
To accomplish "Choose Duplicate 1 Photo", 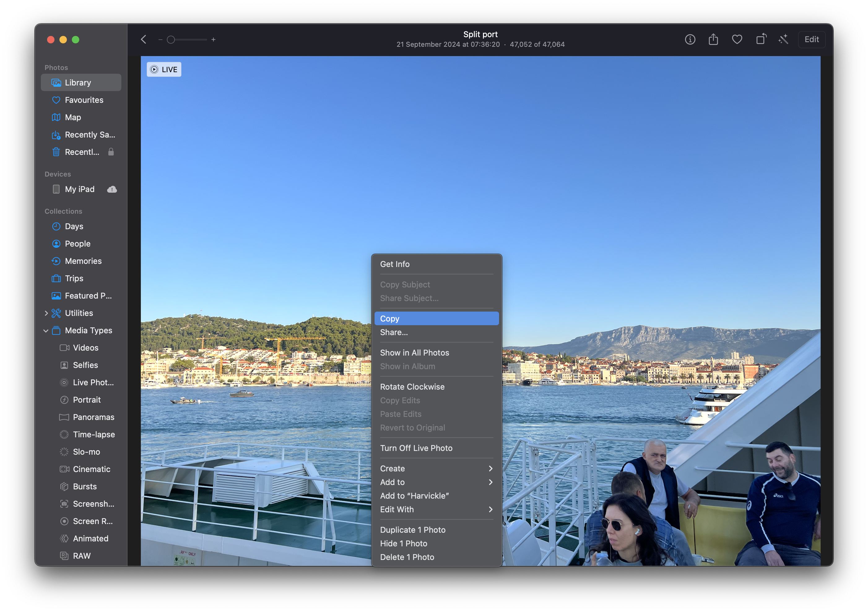I will coord(437,530).
